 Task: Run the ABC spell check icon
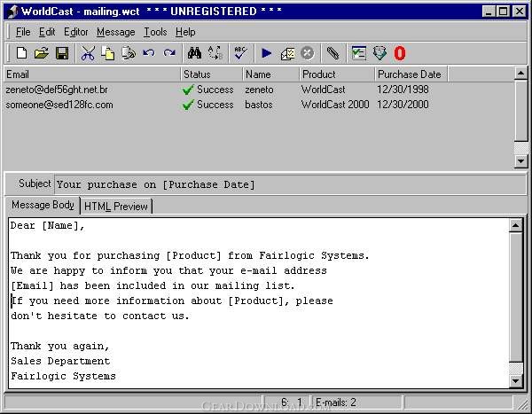(240, 53)
